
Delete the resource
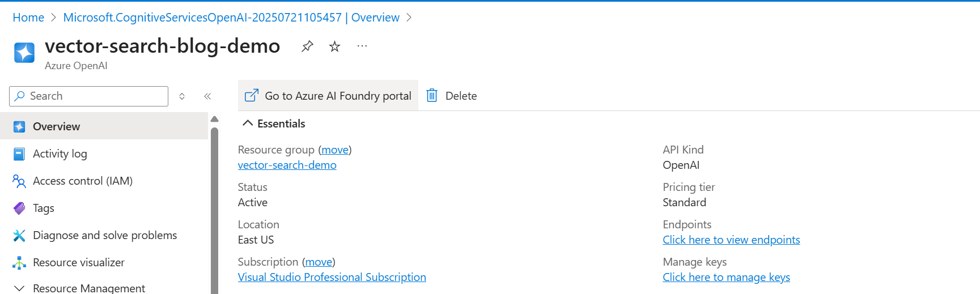tap(451, 96)
